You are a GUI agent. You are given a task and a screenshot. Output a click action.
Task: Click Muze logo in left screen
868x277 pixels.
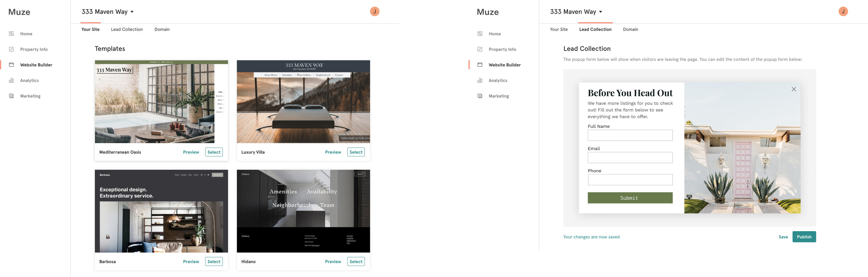(19, 12)
